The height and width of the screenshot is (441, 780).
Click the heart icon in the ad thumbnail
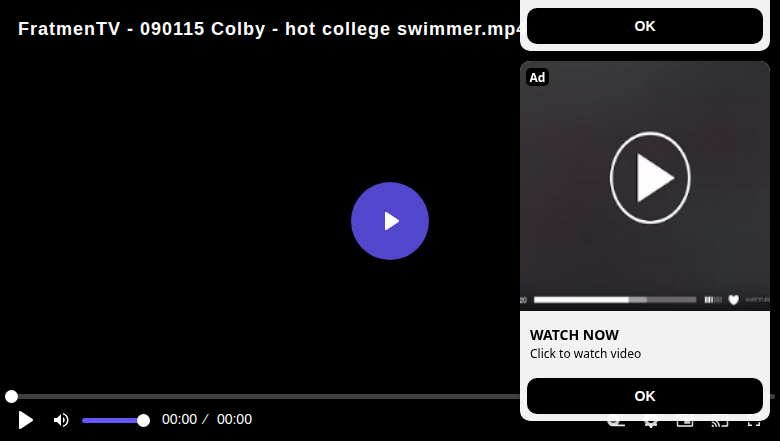pos(733,299)
